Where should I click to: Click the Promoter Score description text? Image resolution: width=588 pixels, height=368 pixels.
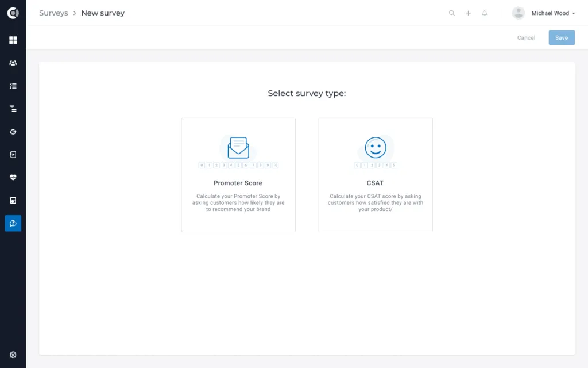click(x=238, y=203)
